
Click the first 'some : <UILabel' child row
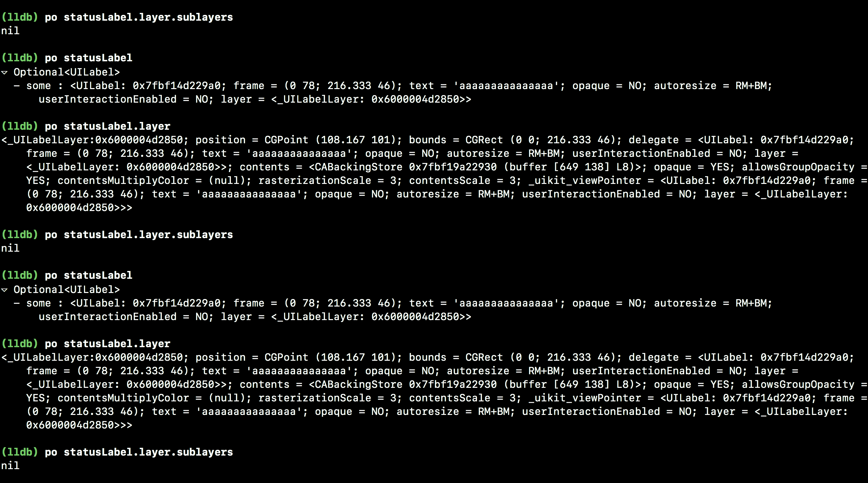tap(393, 92)
